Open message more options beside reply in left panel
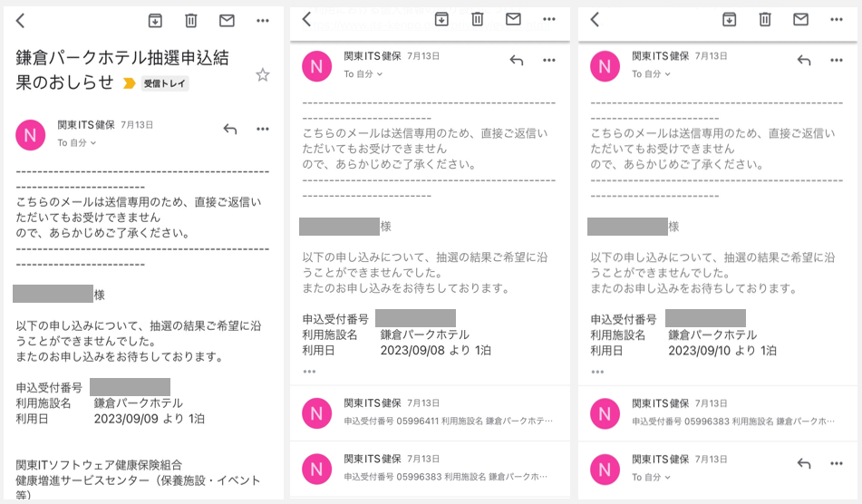This screenshot has width=862, height=504. [x=263, y=129]
